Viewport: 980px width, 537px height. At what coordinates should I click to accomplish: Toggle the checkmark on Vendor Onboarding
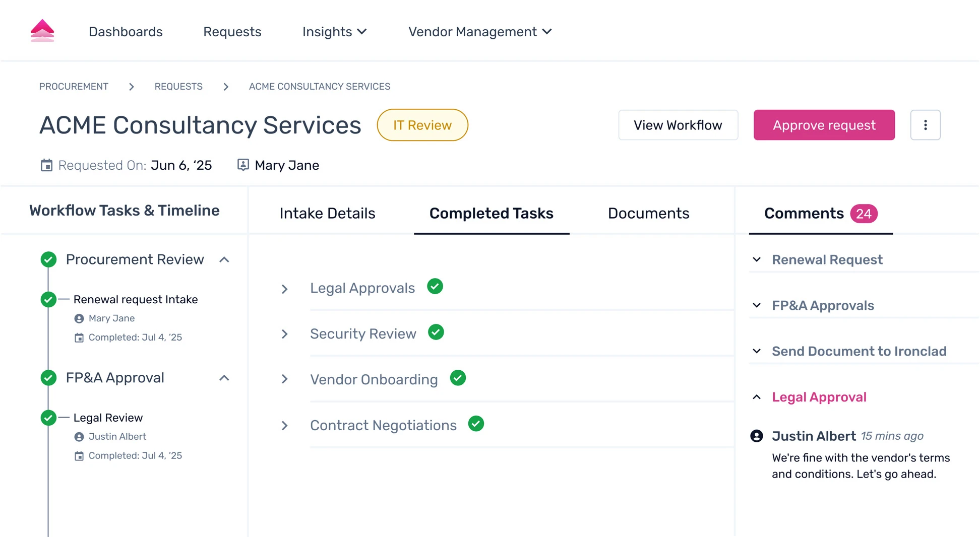click(458, 378)
